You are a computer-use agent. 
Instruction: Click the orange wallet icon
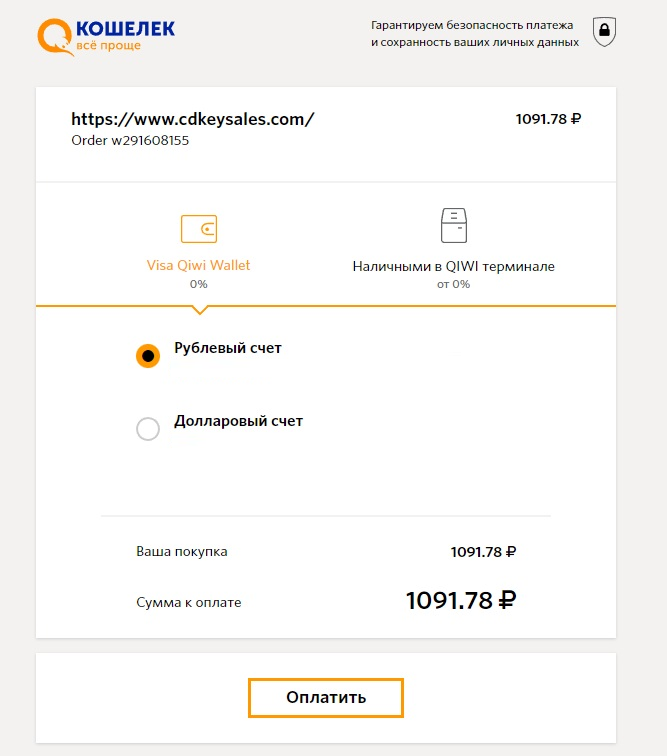pos(198,228)
